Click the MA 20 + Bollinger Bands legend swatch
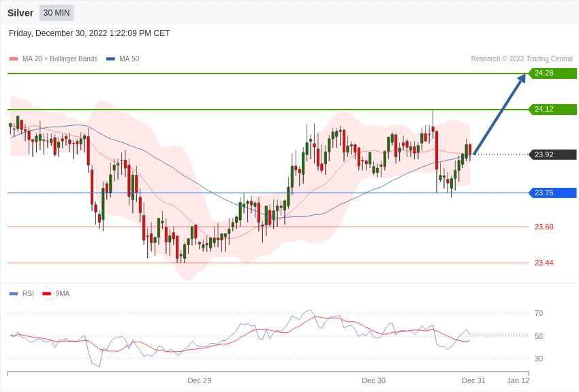 (x=14, y=59)
